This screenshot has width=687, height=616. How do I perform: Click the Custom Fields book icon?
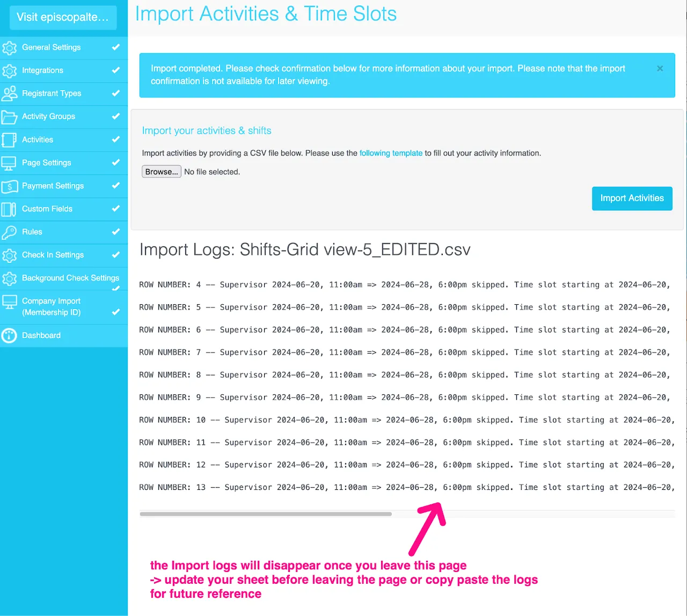pos(10,209)
